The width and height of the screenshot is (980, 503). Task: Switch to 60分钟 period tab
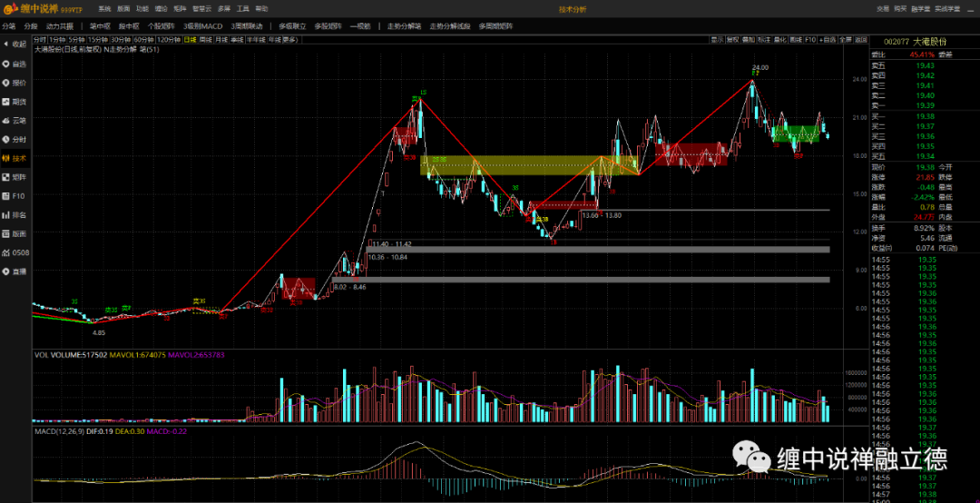pos(144,39)
